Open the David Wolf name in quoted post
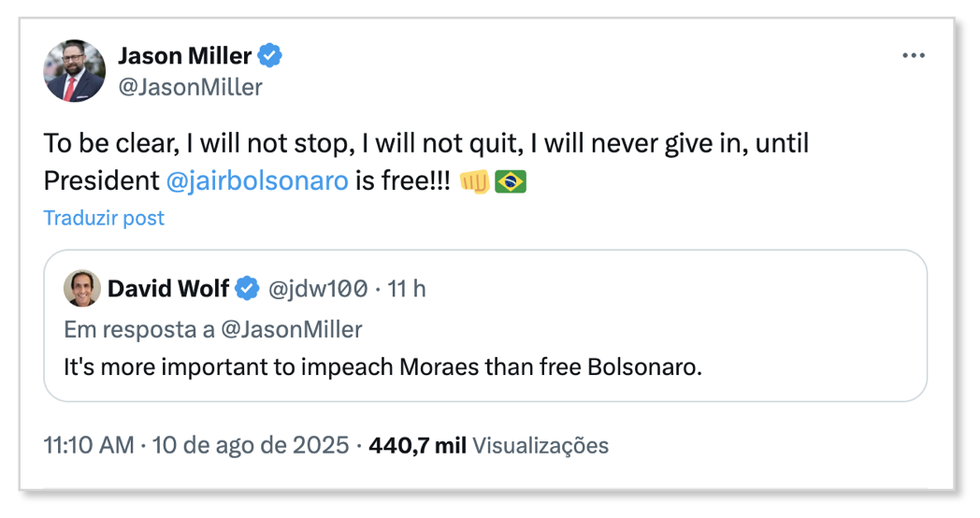Viewport: 980px width, 518px height. (x=168, y=289)
